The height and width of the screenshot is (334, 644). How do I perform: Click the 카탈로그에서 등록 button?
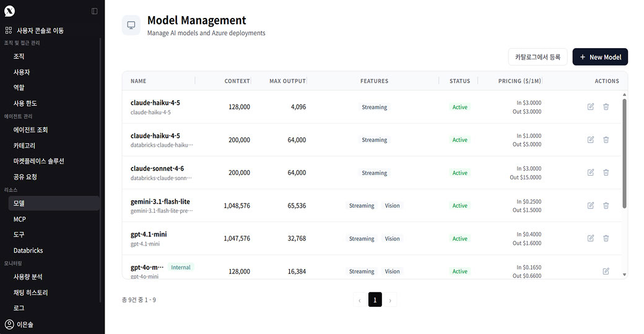click(537, 57)
